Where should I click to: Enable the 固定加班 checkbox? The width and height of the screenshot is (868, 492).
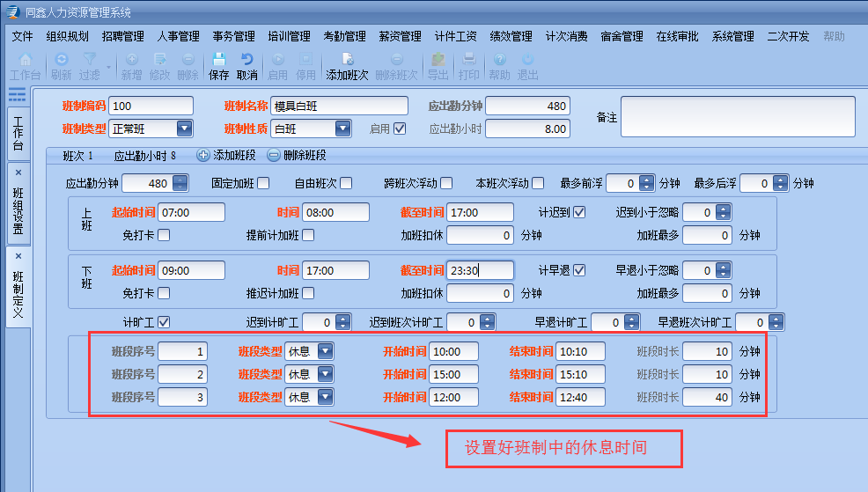tap(263, 183)
